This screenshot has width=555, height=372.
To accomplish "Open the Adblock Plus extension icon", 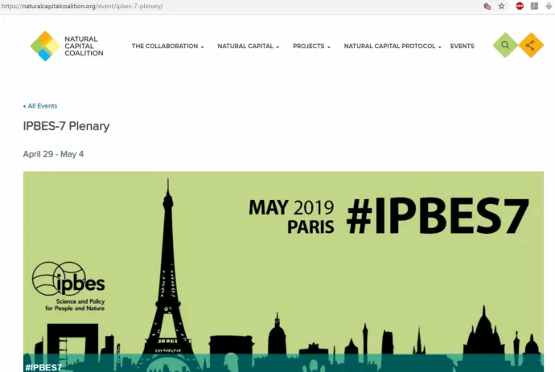I will [x=520, y=6].
